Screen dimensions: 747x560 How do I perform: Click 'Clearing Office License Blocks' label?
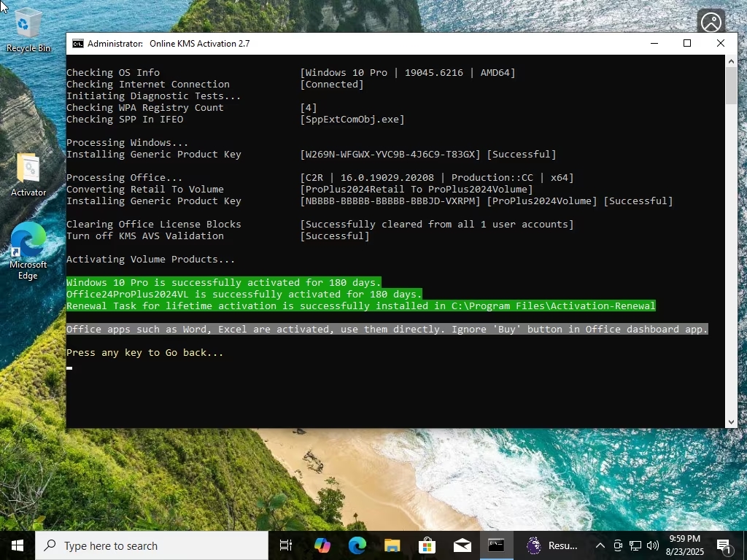pos(154,225)
